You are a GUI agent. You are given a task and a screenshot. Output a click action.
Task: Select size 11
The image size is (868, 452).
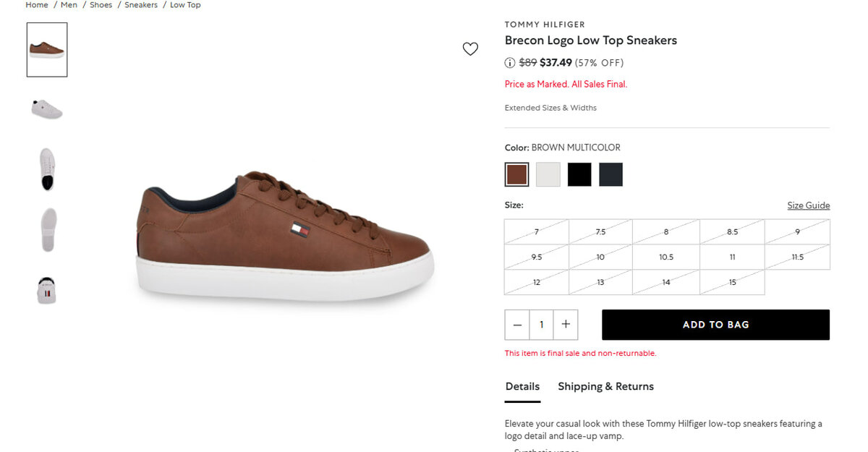(732, 257)
